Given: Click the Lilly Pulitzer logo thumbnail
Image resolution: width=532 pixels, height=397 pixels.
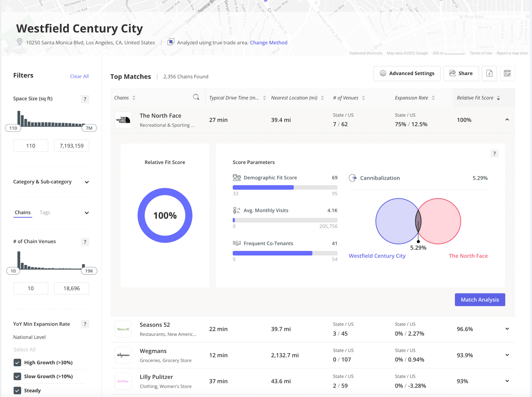Looking at the screenshot, I should (123, 381).
